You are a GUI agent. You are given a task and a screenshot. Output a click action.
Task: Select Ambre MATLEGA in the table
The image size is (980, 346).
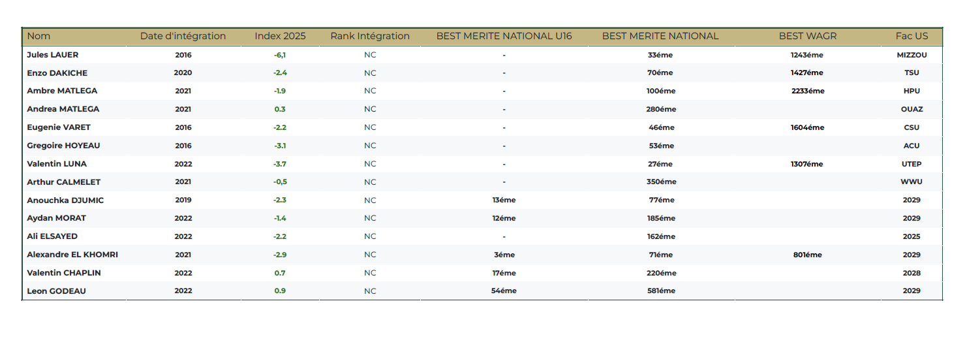tap(62, 91)
